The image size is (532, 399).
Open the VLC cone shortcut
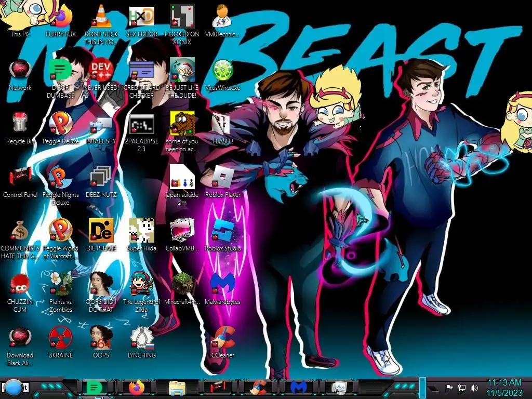(101, 24)
